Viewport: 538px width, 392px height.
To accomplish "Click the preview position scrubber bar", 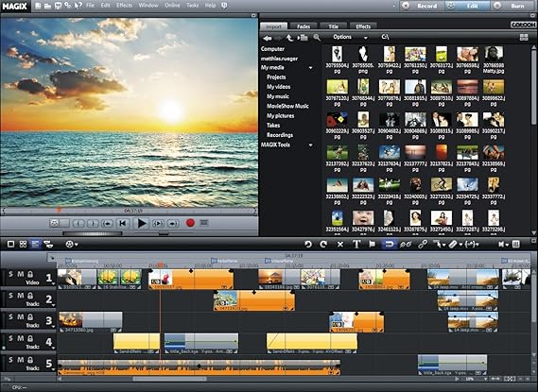I will 129,211.
